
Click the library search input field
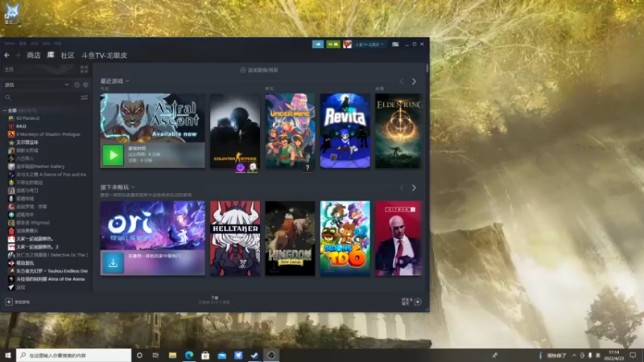point(45,97)
